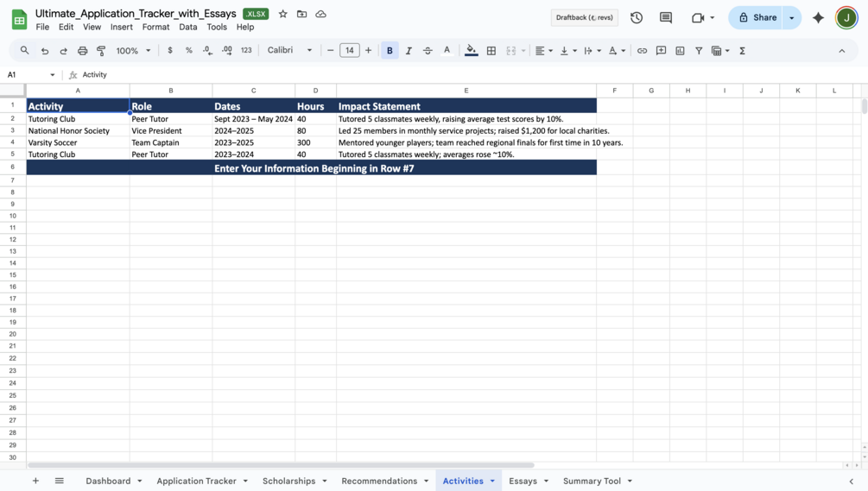Decrease decimal places
This screenshot has width=868, height=491.
pos(207,50)
